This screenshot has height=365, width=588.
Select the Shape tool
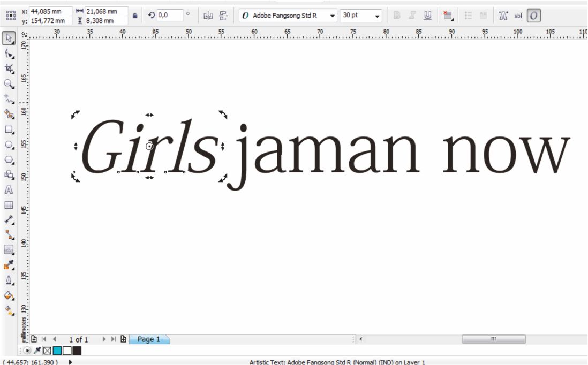[x=7, y=54]
